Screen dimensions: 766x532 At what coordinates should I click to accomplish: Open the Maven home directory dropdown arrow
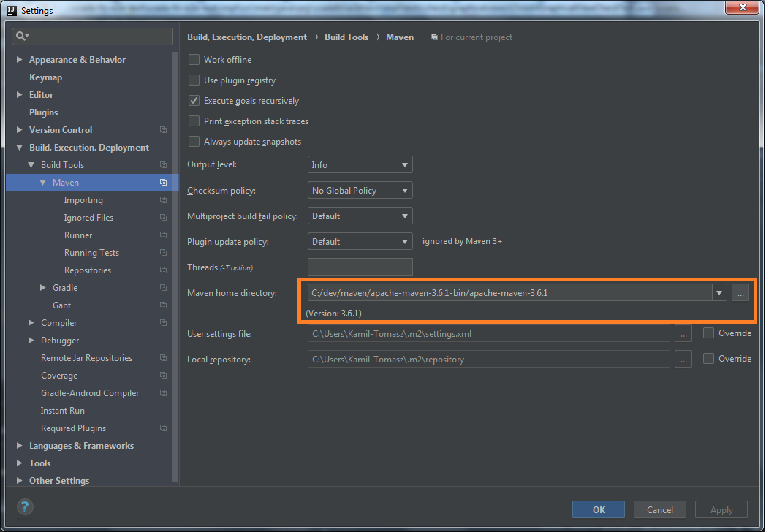(x=718, y=292)
